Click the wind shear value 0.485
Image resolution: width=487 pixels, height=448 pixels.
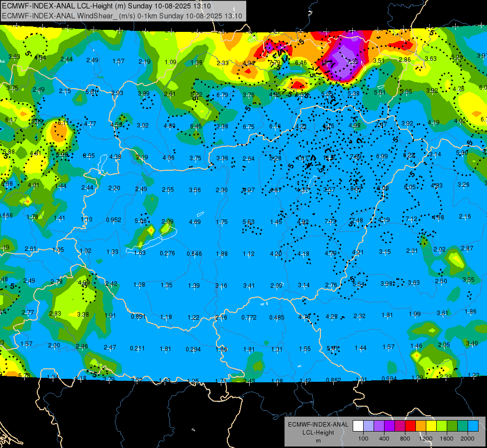277,318
